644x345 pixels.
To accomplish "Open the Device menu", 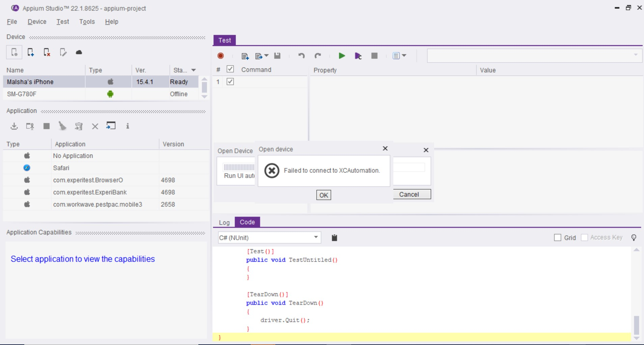I will [37, 22].
